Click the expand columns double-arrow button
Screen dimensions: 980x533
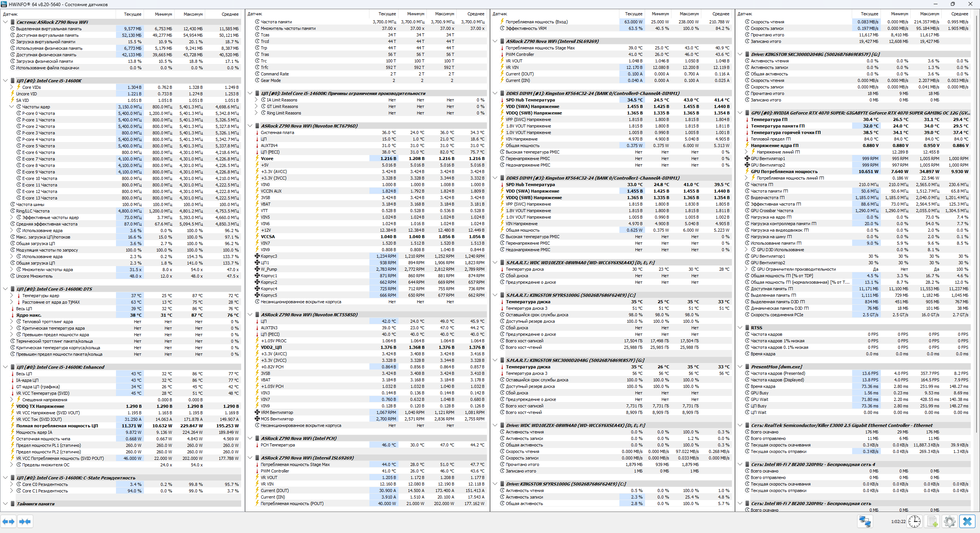coord(8,522)
